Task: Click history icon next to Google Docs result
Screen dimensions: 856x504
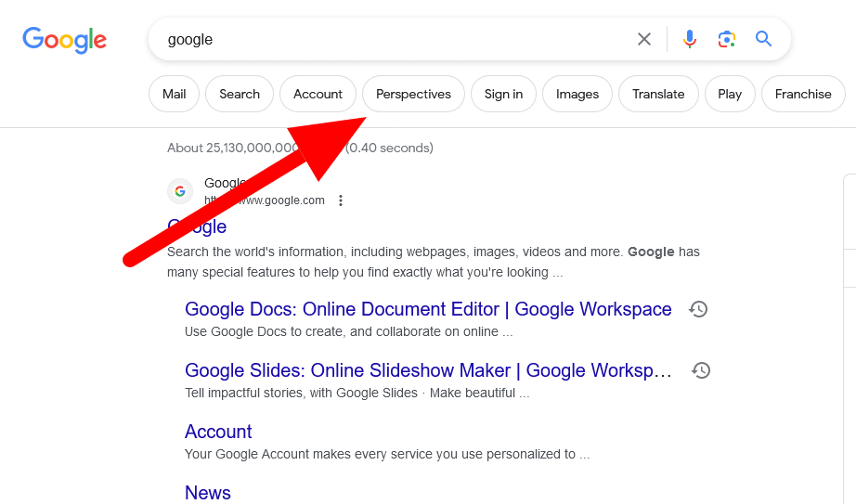Action: click(x=698, y=309)
